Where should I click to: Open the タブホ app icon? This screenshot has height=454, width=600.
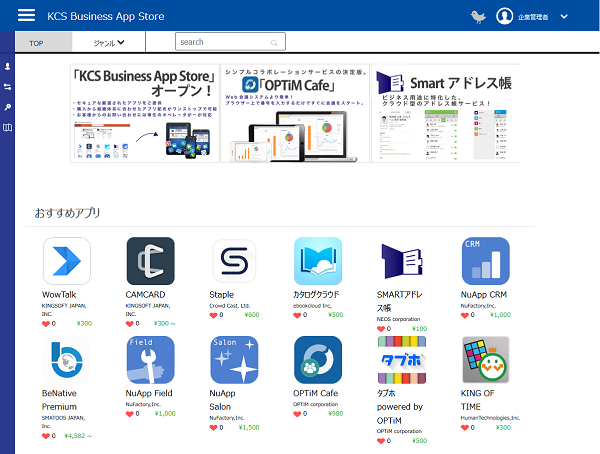[402, 360]
